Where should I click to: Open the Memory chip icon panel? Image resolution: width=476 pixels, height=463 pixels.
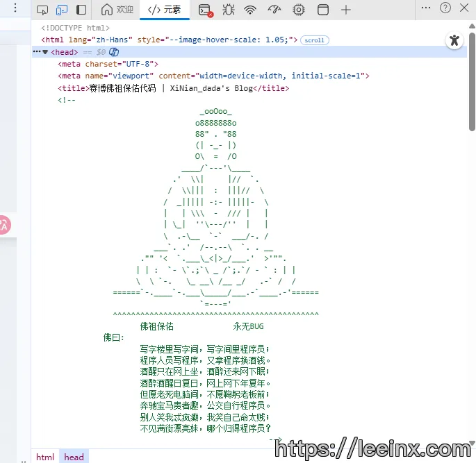pos(299,10)
